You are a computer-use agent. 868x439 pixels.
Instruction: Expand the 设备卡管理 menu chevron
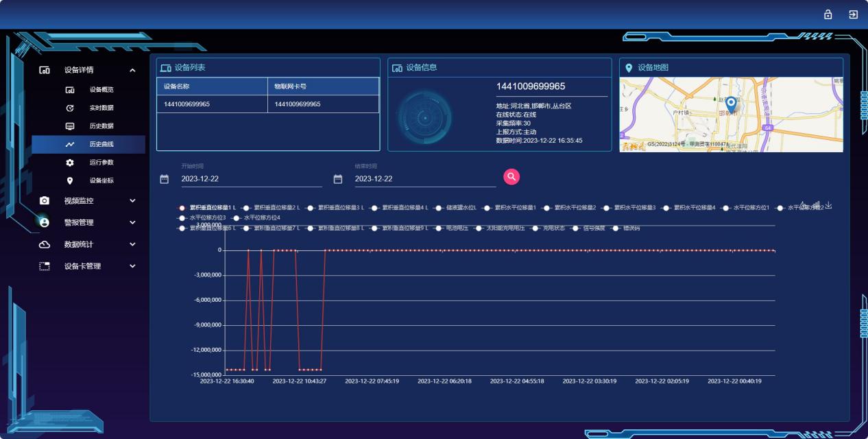click(132, 266)
